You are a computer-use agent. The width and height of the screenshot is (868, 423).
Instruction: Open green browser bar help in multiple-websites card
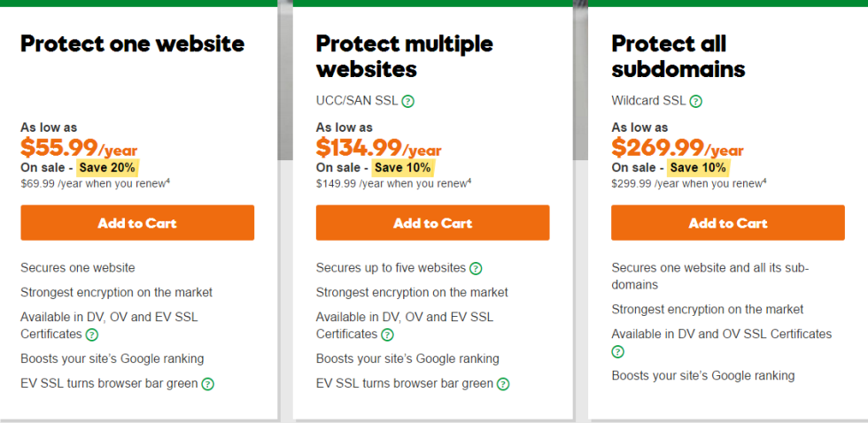point(503,384)
